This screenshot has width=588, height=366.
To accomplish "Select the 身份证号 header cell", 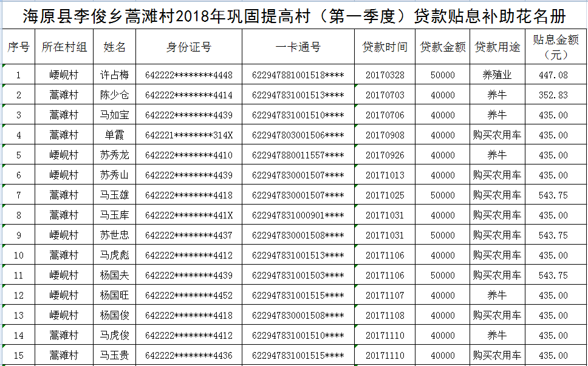I will (x=188, y=47).
